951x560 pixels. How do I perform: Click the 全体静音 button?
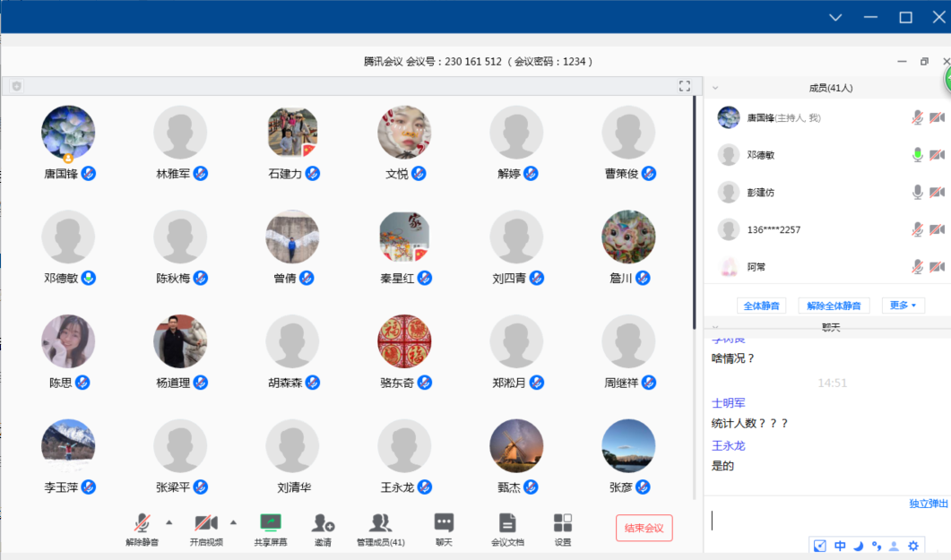tap(761, 306)
